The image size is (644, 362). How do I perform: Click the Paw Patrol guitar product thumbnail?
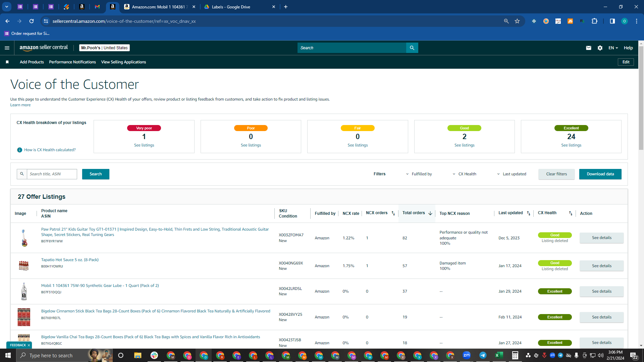pos(24,238)
